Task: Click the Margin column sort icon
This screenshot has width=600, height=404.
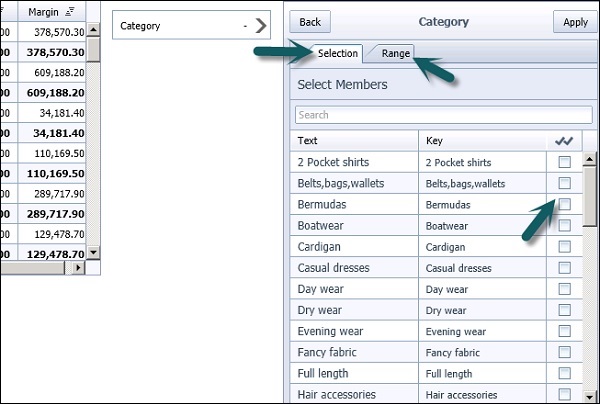Action: [x=70, y=12]
